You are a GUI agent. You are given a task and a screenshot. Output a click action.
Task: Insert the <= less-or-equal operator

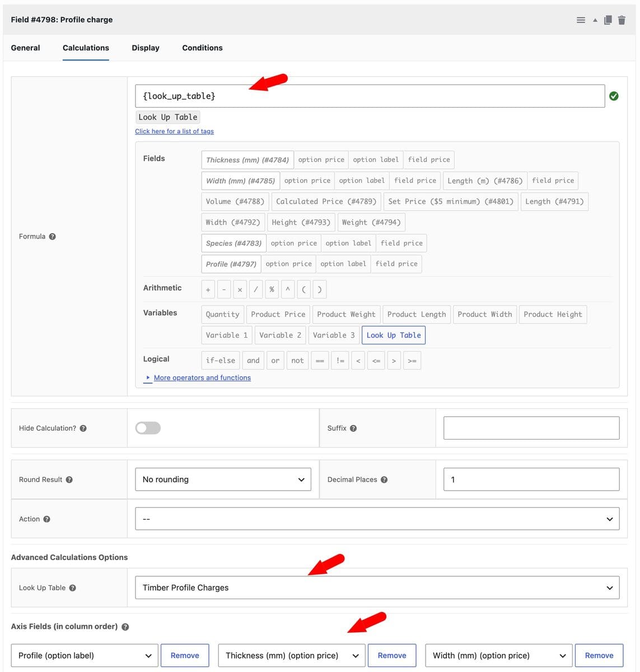tap(376, 361)
